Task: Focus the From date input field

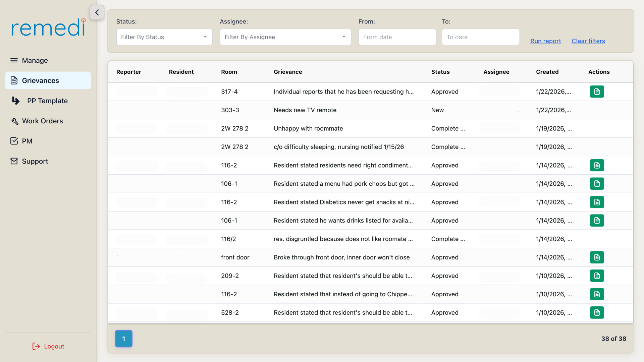Action: [397, 37]
